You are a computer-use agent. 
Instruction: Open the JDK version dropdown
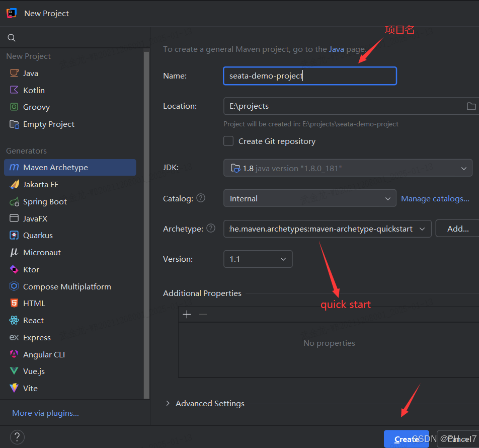point(348,168)
